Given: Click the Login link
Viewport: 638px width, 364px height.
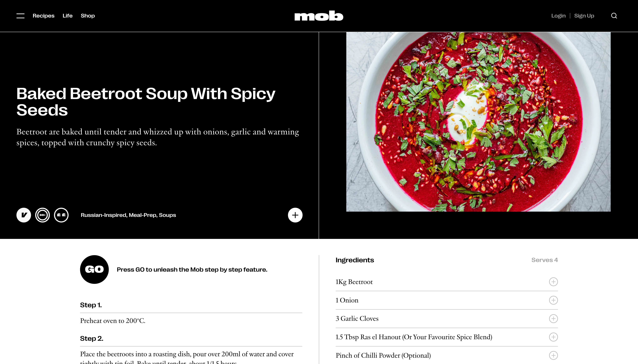Looking at the screenshot, I should point(558,16).
